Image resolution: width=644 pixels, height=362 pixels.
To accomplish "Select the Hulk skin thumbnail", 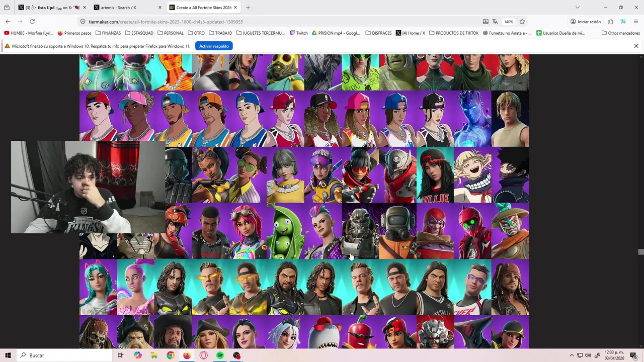I will (x=397, y=72).
